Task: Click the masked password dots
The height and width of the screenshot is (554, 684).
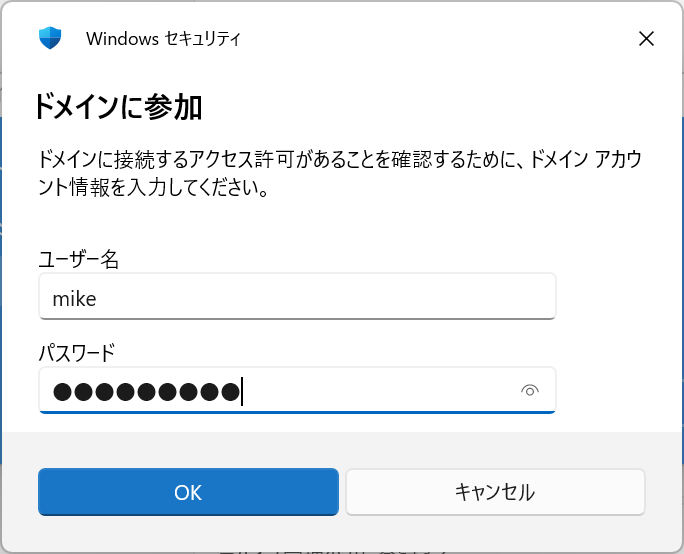Action: pyautogui.click(x=146, y=391)
